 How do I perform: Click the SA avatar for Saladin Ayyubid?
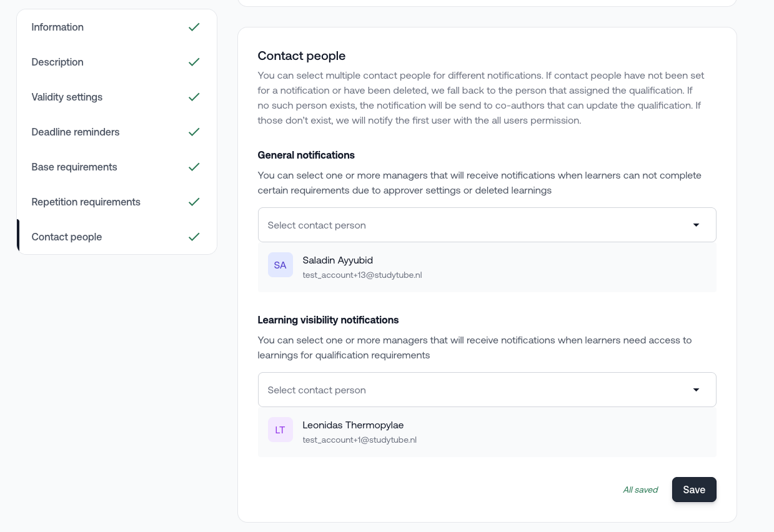click(280, 265)
